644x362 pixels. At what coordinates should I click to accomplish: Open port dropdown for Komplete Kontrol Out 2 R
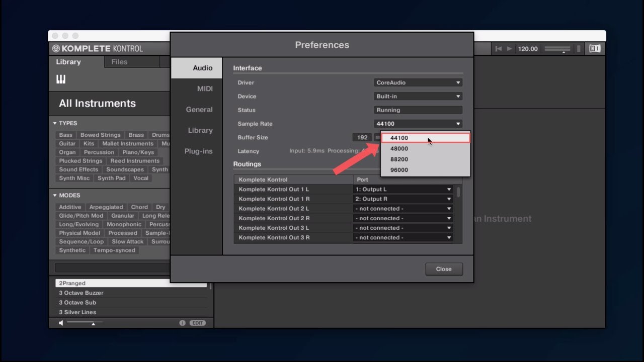tap(403, 218)
